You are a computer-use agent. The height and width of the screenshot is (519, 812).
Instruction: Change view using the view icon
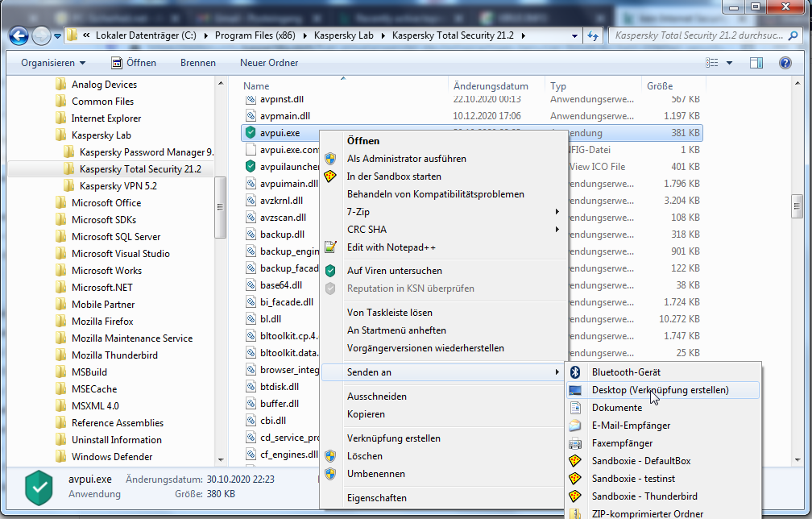click(x=712, y=63)
